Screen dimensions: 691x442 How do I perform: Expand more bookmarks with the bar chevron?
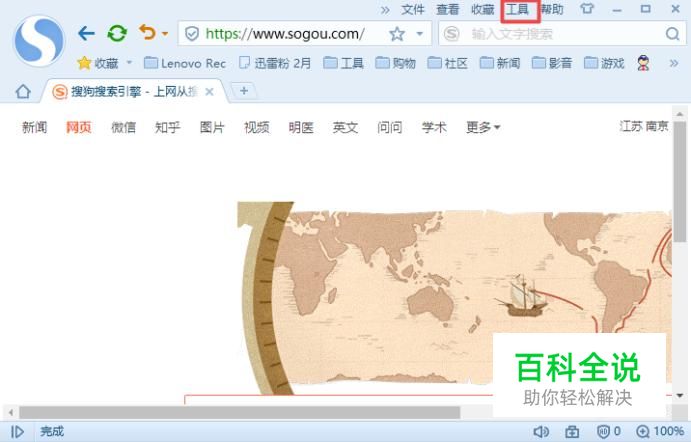[674, 63]
